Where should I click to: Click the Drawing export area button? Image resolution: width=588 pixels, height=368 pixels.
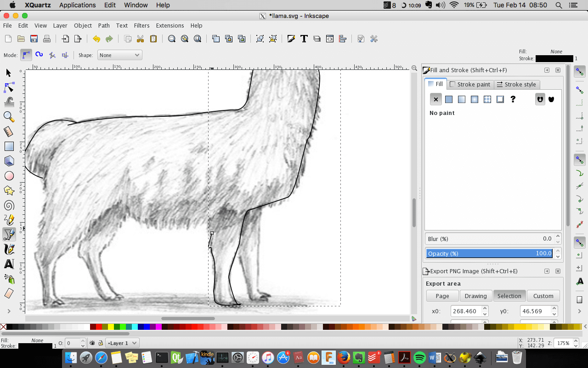[475, 296]
